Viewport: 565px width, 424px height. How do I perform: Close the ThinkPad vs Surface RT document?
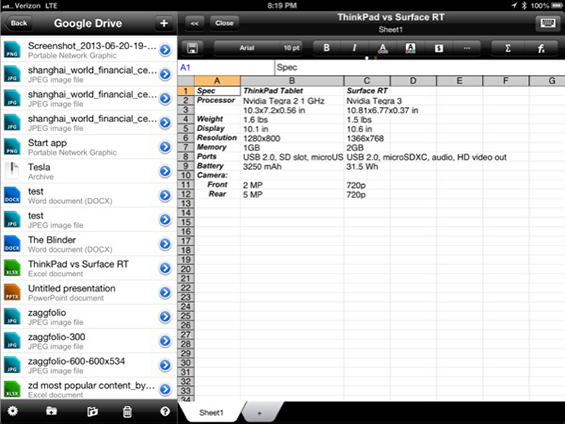[x=224, y=23]
